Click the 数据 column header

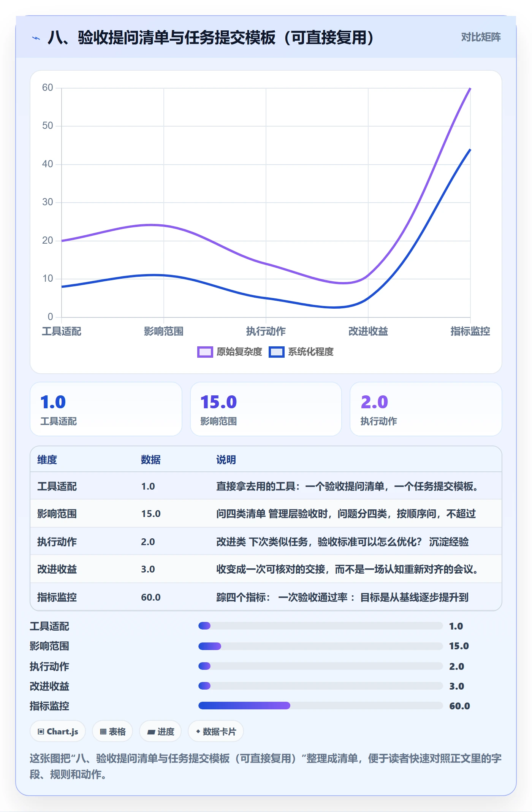pyautogui.click(x=151, y=460)
